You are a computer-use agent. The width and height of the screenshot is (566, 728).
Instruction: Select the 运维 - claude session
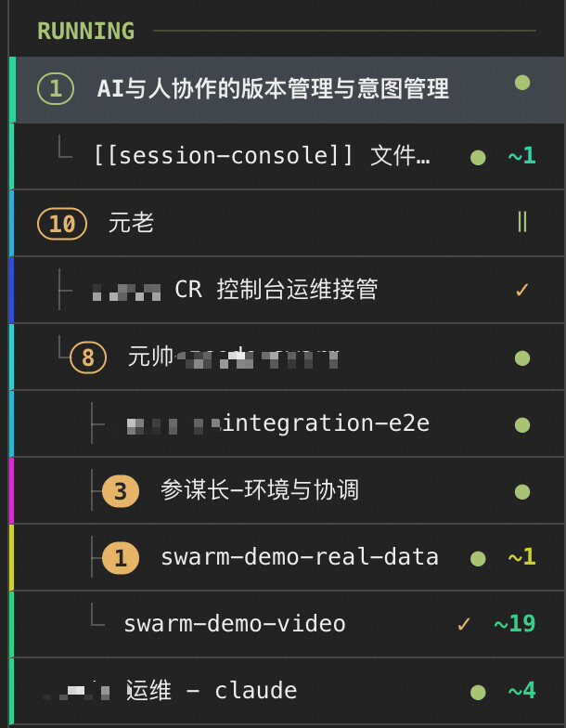[x=288, y=691]
